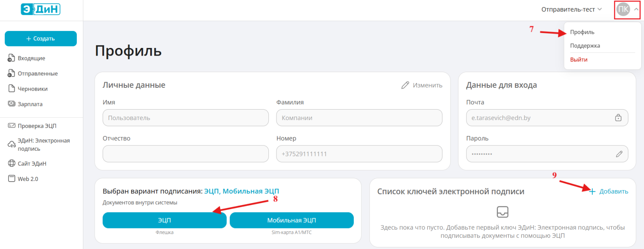Select ЭЦП signing option

pyautogui.click(x=164, y=220)
